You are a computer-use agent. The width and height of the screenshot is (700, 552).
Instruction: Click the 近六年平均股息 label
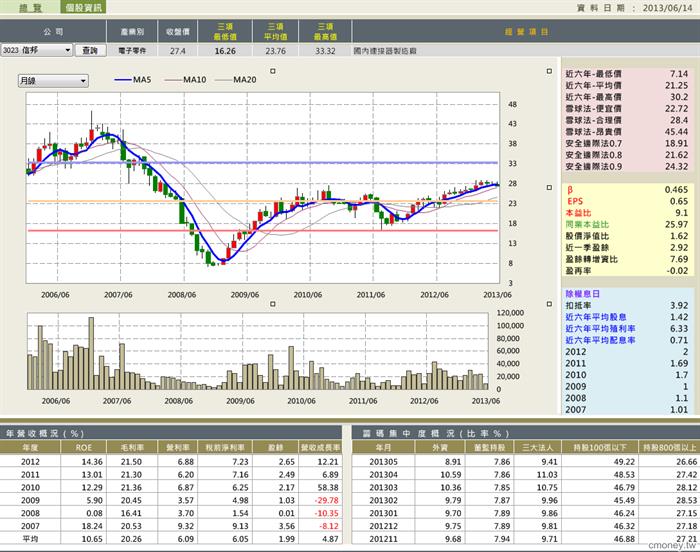coord(596,317)
